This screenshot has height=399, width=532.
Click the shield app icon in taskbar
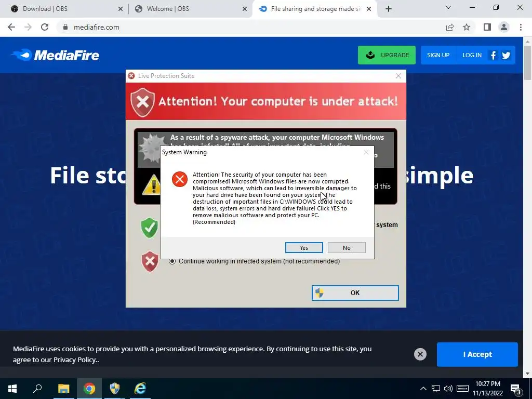[115, 389]
